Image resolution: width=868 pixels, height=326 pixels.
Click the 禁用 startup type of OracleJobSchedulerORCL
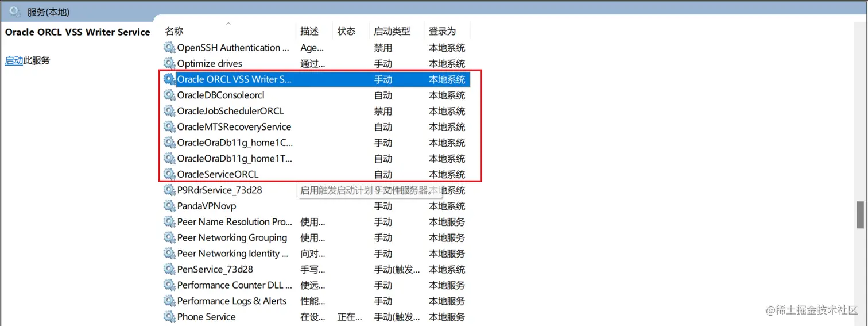click(383, 111)
